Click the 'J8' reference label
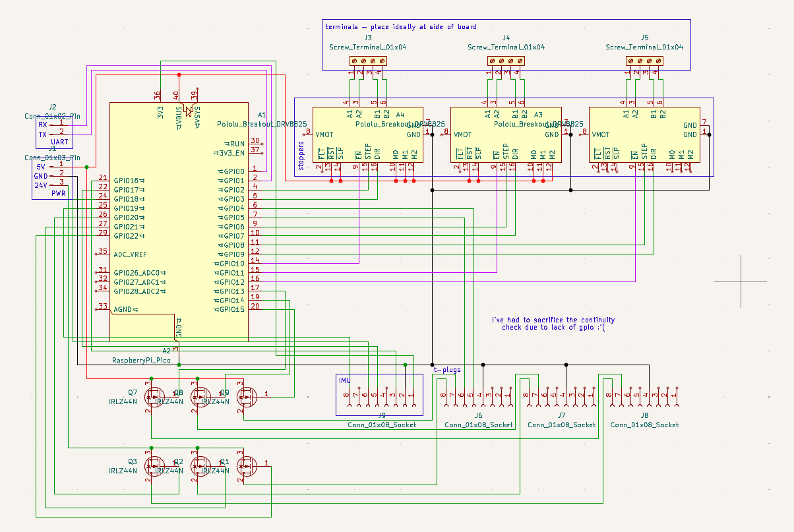The height and width of the screenshot is (532, 794). coord(645,415)
